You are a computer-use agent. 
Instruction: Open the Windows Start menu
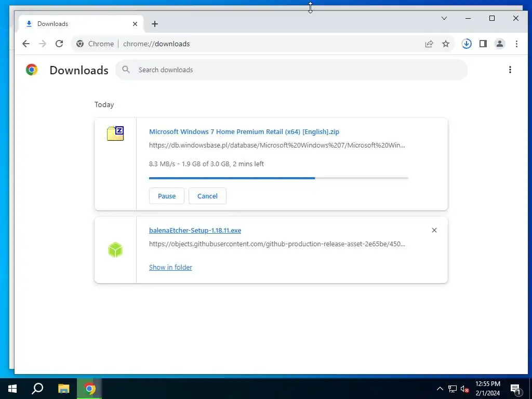tap(12, 389)
